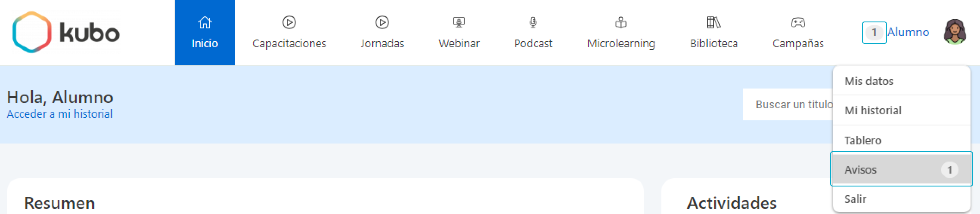This screenshot has width=980, height=214.
Task: Click the Inicio home icon
Action: [x=205, y=22]
